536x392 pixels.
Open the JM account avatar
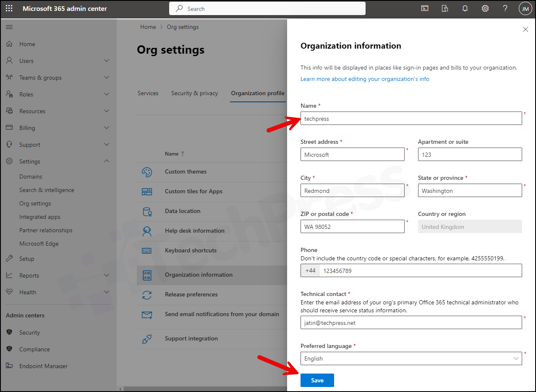[526, 8]
